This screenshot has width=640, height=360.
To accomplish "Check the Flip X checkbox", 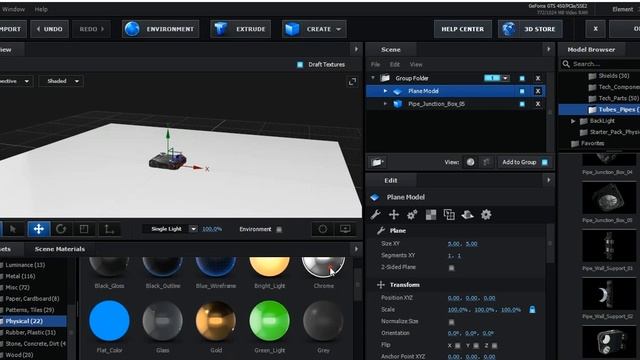I will pos(458,346).
